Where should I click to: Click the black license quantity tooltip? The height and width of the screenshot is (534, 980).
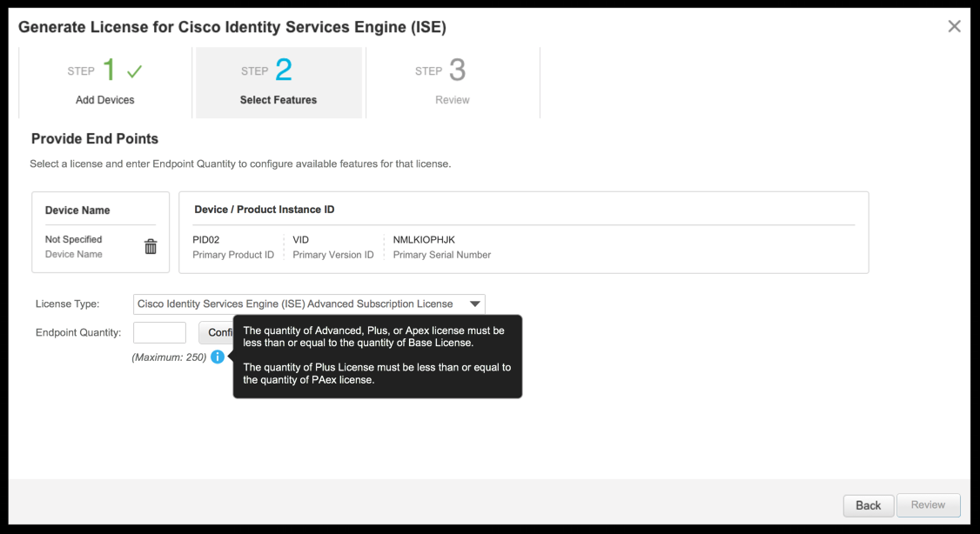[x=378, y=356]
